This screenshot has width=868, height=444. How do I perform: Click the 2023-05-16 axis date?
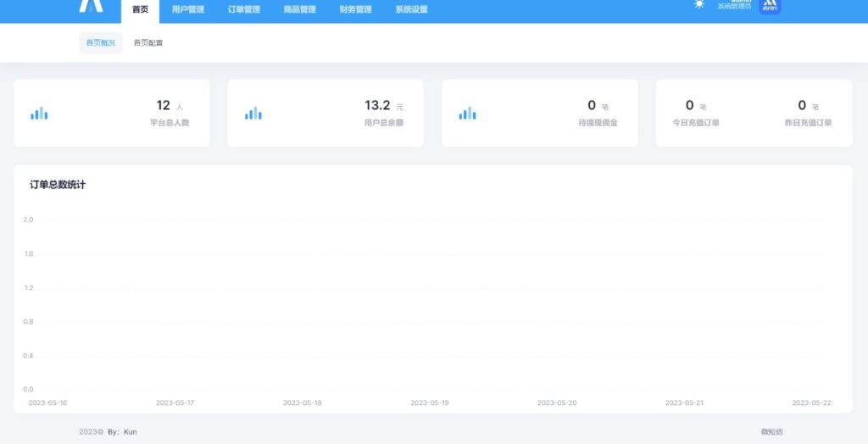pos(47,403)
